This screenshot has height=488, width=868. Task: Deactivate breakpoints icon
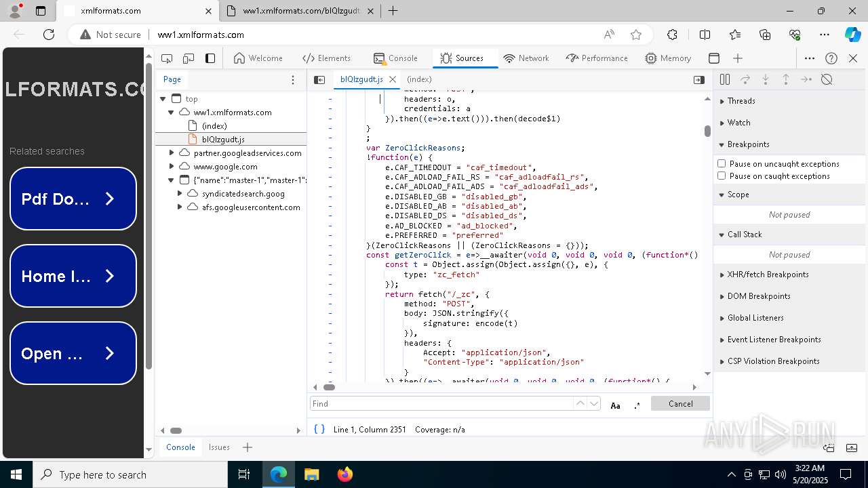pos(827,79)
